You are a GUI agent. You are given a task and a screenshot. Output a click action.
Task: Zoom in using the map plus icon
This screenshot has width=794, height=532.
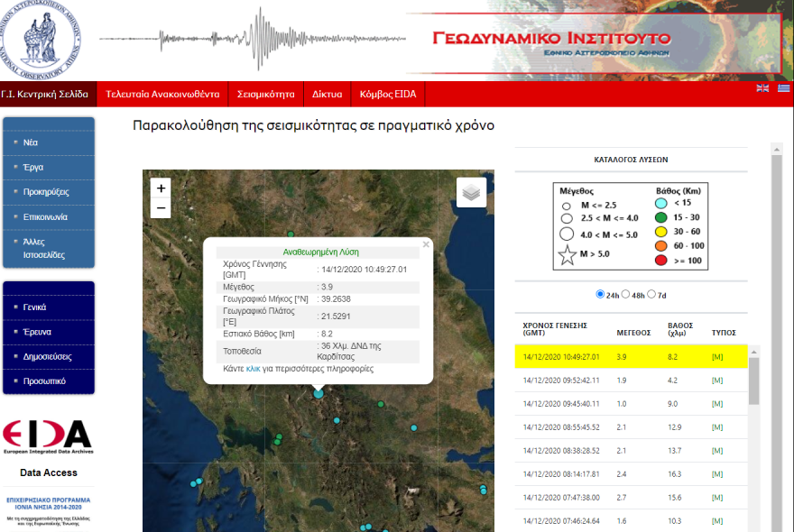pos(161,188)
